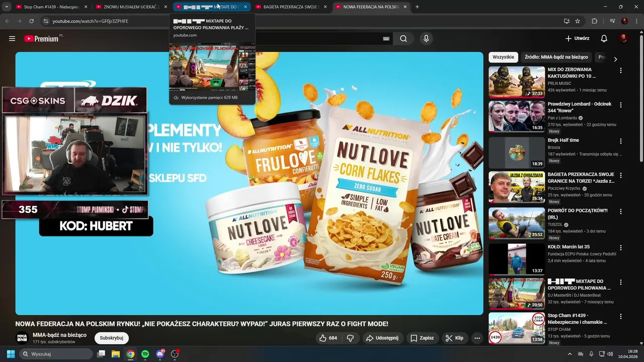The width and height of the screenshot is (644, 362).
Task: Install app icon in address bar
Action: click(567, 21)
